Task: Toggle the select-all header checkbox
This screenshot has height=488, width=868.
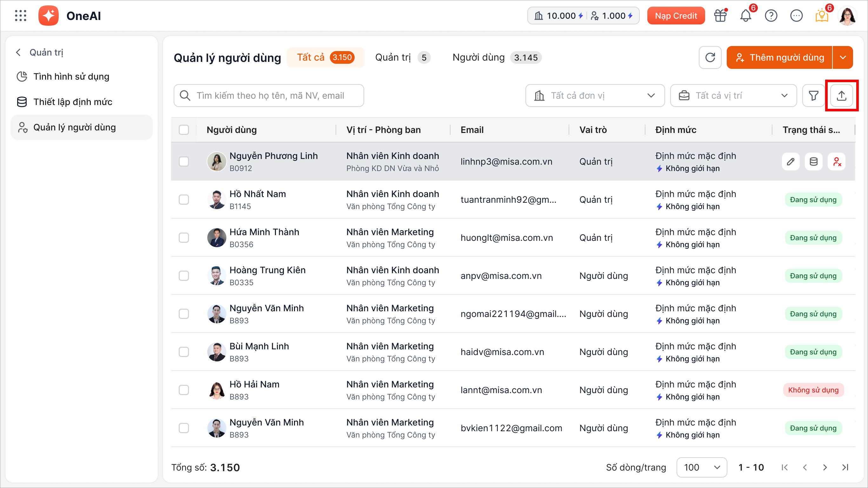Action: pos(184,130)
